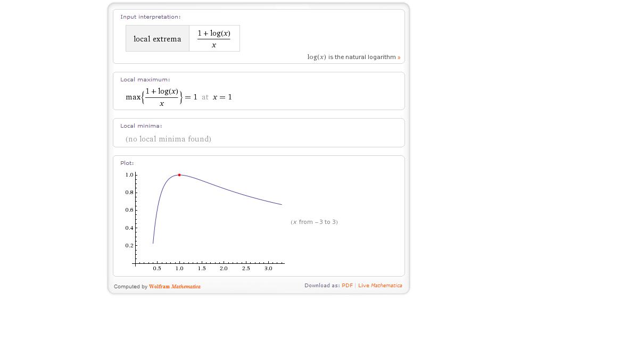Click the 'Download as:' label

tap(321, 286)
